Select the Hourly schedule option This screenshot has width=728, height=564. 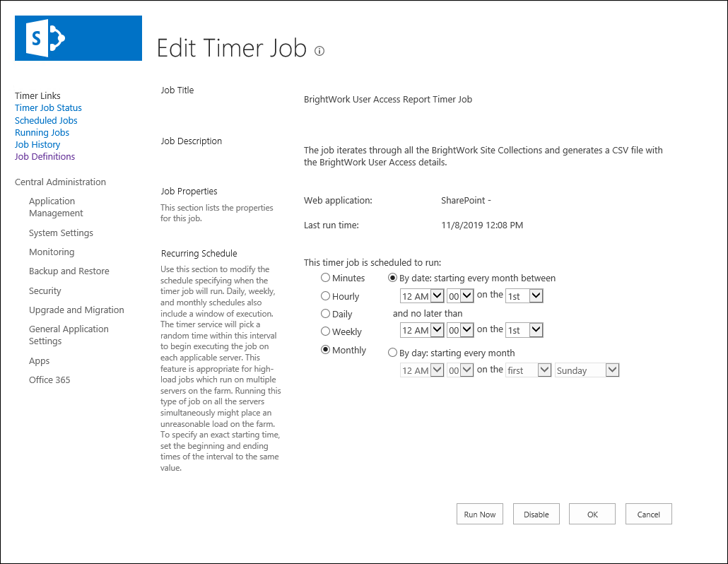[325, 295]
